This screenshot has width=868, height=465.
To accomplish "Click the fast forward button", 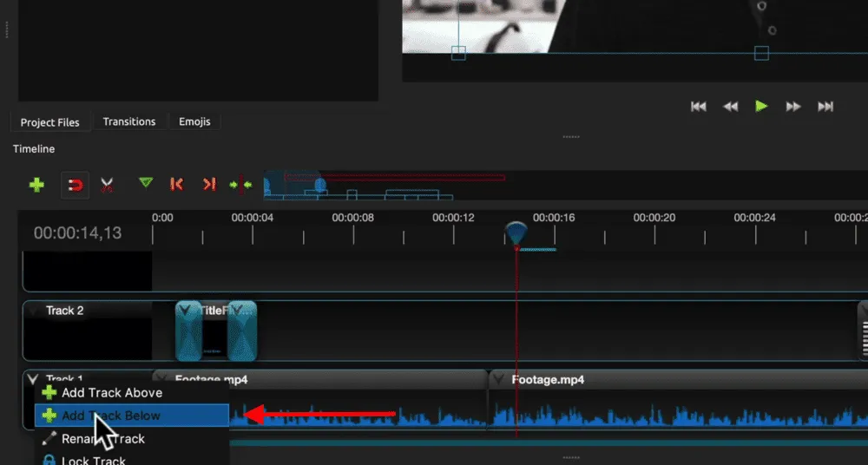I will tap(792, 106).
